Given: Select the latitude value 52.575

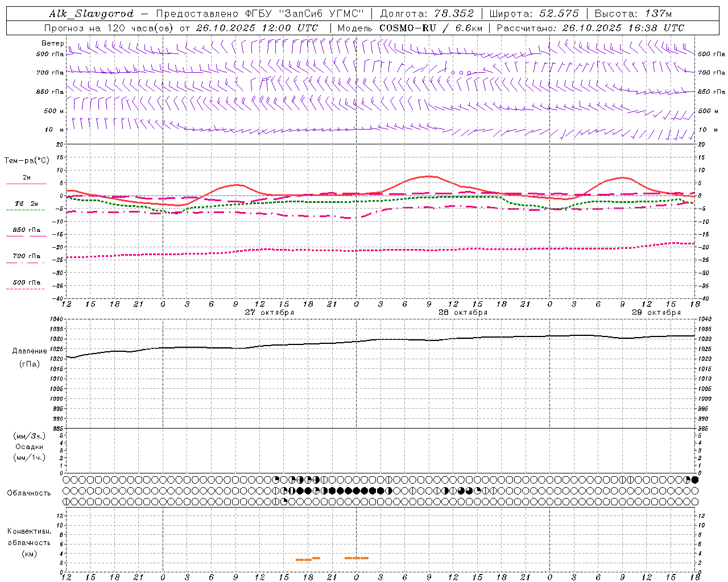Looking at the screenshot, I should pos(559,14).
